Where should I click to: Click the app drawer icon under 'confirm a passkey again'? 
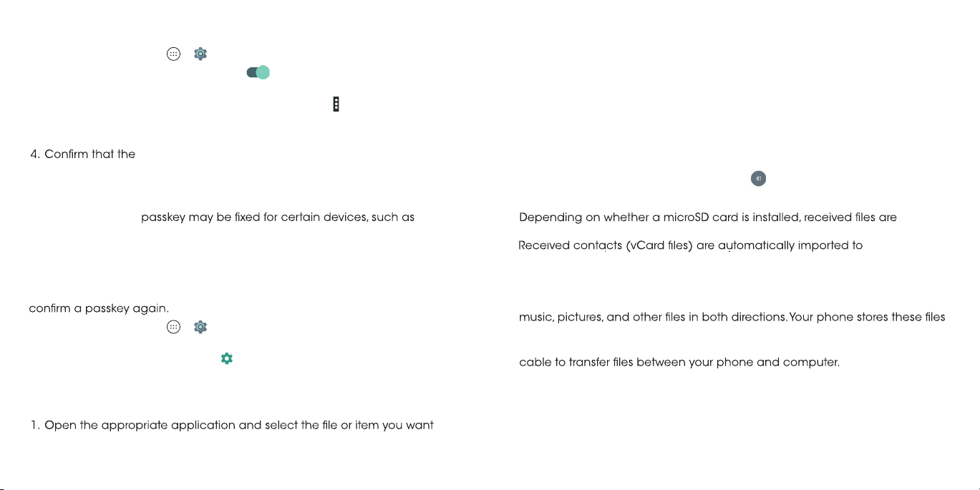coord(173,327)
